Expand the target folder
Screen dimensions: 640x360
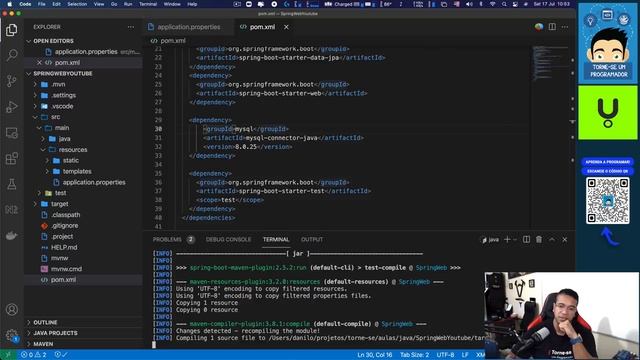[x=35, y=204]
